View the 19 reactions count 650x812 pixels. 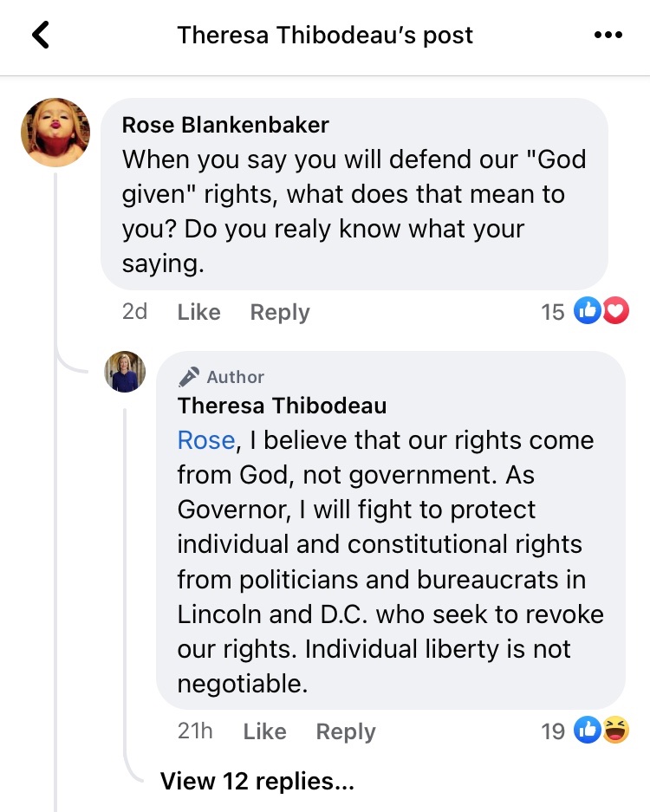553,732
